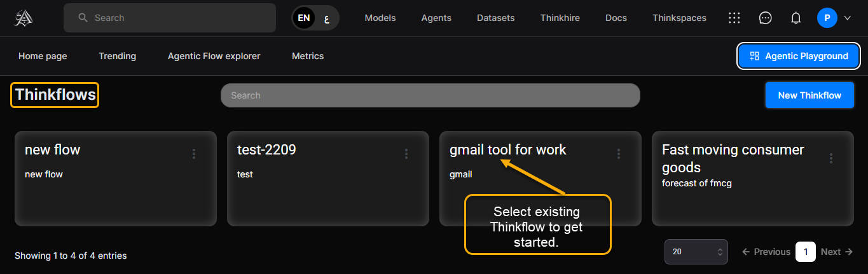
Task: Expand the profile dropdown chevron
Action: [847, 18]
